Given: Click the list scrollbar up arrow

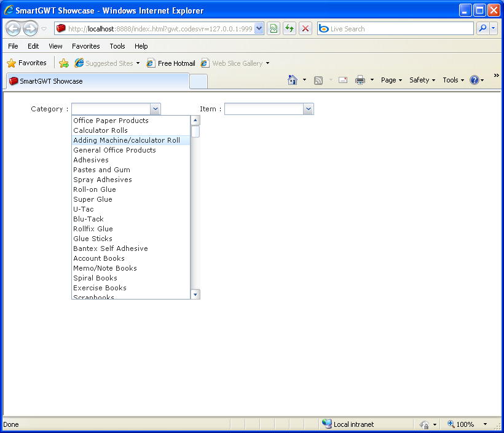Looking at the screenshot, I should 195,121.
